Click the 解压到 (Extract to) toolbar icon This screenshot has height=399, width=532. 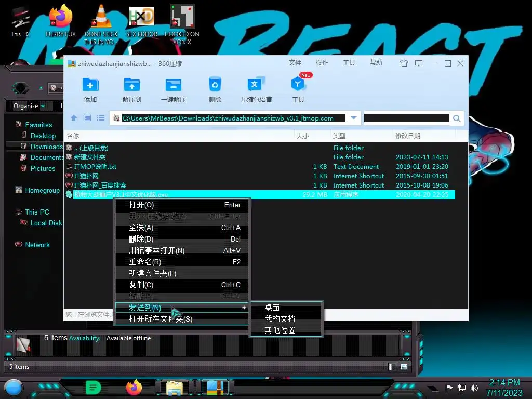[131, 85]
